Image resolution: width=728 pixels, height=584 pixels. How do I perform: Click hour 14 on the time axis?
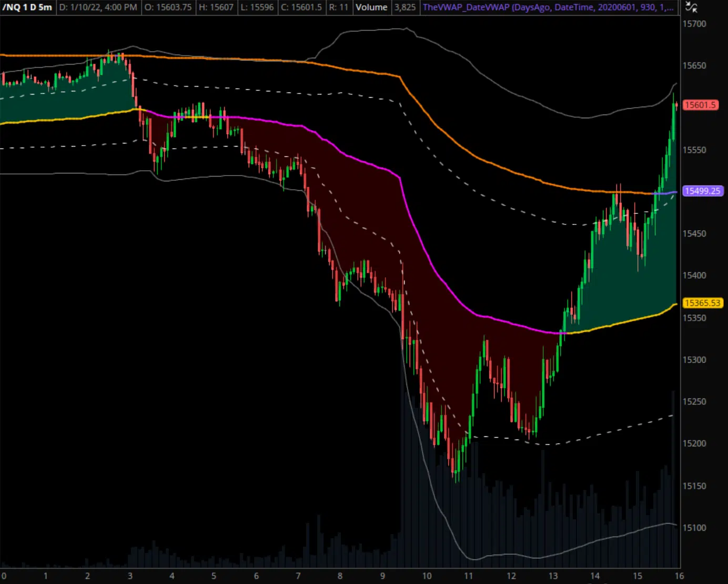(x=595, y=576)
